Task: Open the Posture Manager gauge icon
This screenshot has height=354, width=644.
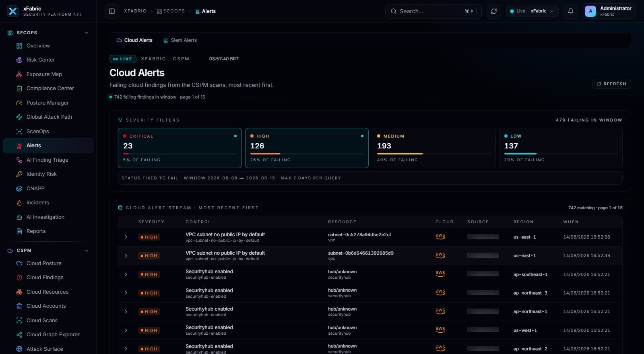Action: (x=19, y=103)
